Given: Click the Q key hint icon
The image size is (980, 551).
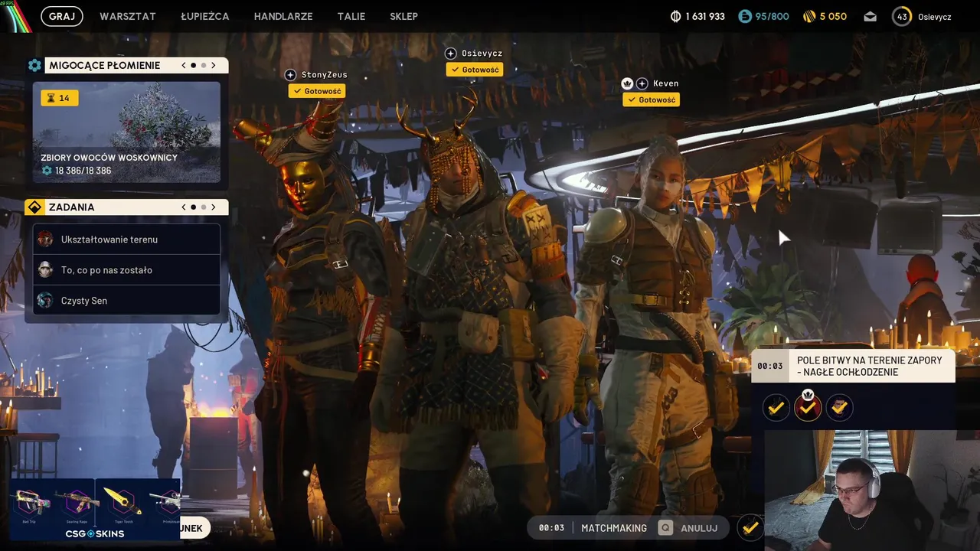Looking at the screenshot, I should click(x=665, y=528).
